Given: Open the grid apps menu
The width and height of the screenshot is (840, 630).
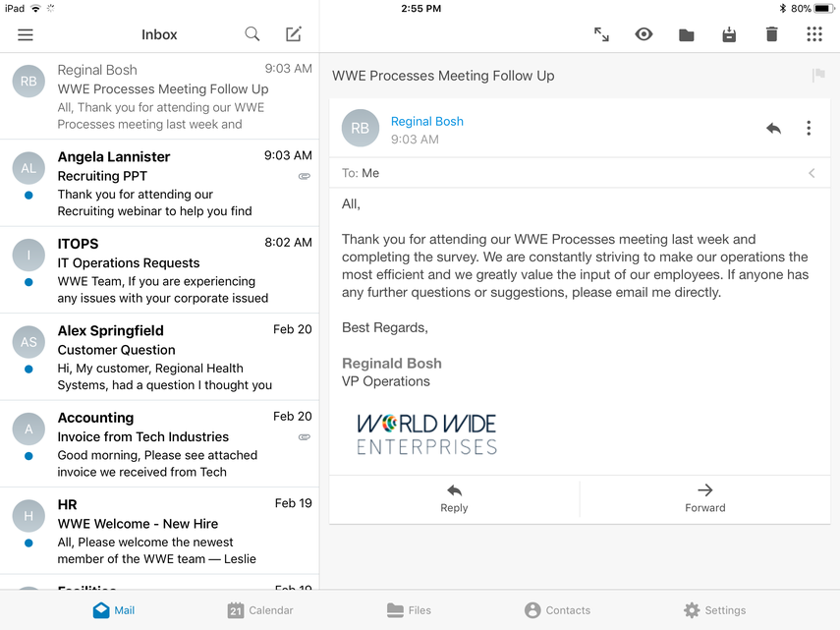Looking at the screenshot, I should (814, 34).
